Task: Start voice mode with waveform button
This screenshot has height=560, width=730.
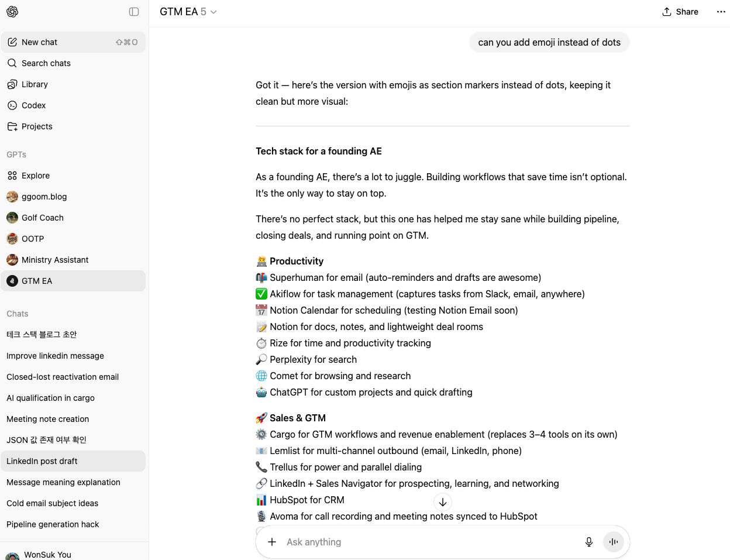Action: [614, 542]
